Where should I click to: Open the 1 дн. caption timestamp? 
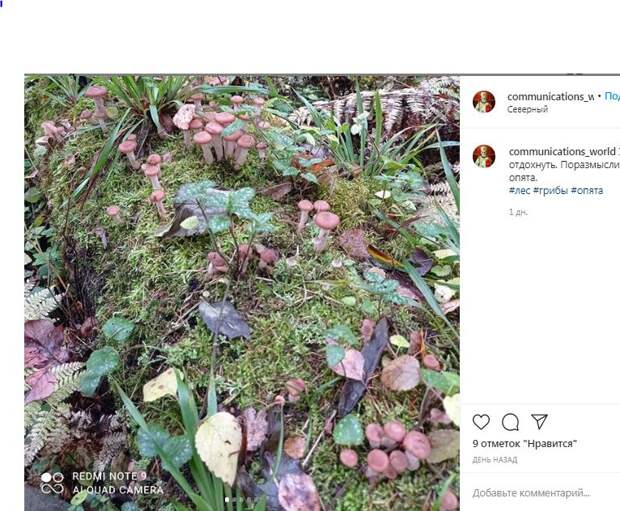tap(518, 212)
